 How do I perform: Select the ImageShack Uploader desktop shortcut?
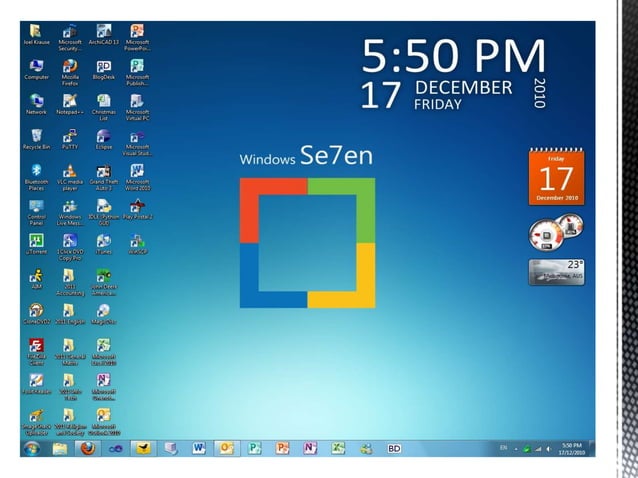click(x=36, y=422)
